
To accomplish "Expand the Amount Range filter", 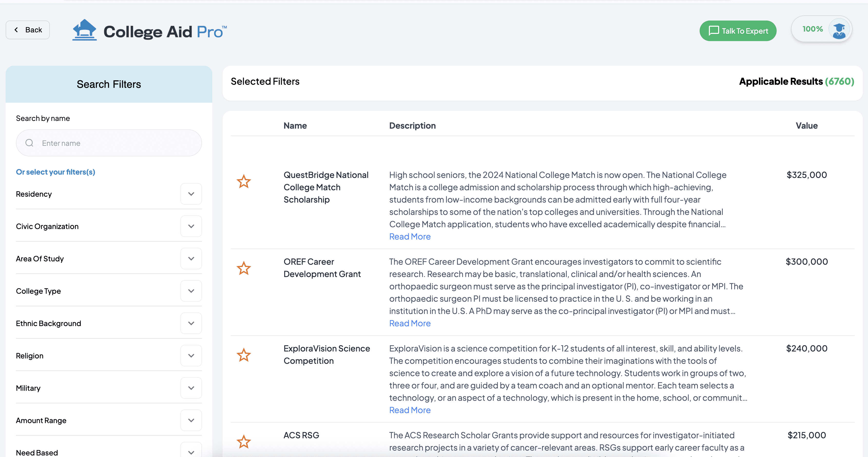I will (191, 420).
